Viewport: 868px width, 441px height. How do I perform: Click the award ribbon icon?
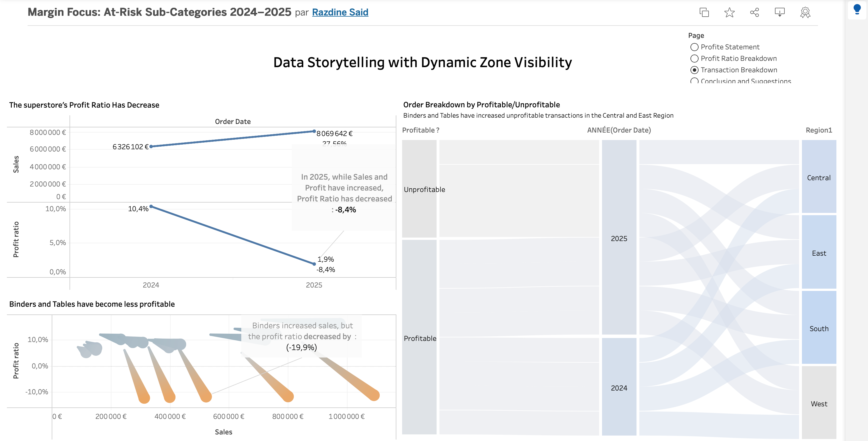(805, 12)
